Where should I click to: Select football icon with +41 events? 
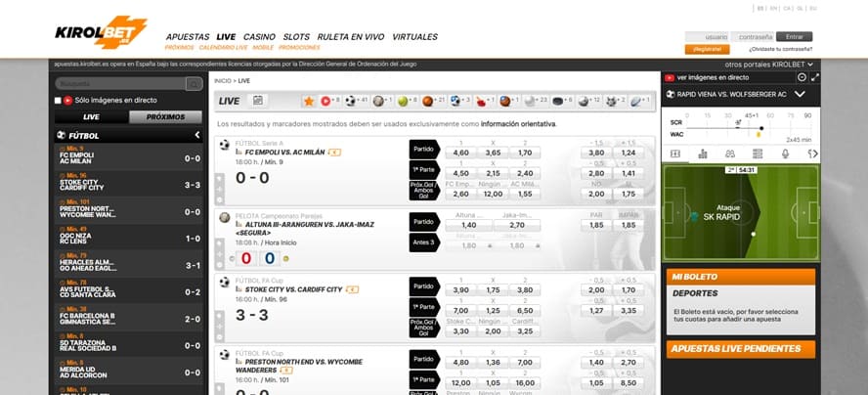(x=357, y=101)
